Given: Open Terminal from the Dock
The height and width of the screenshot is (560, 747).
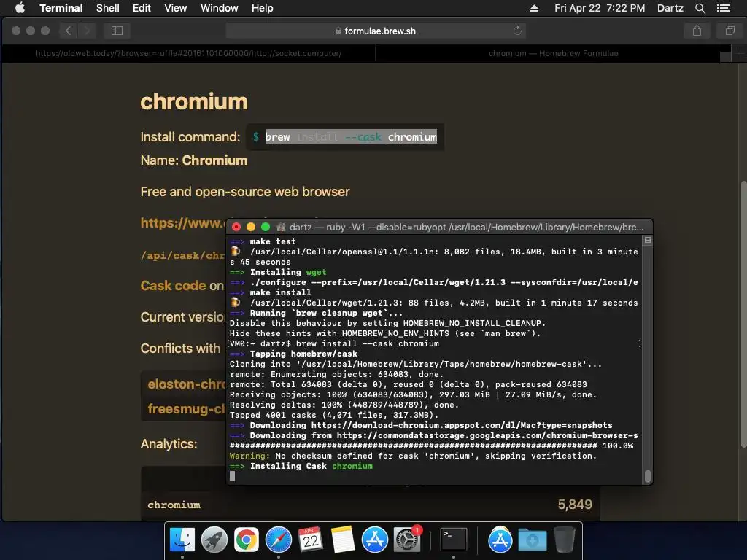Looking at the screenshot, I should [453, 540].
